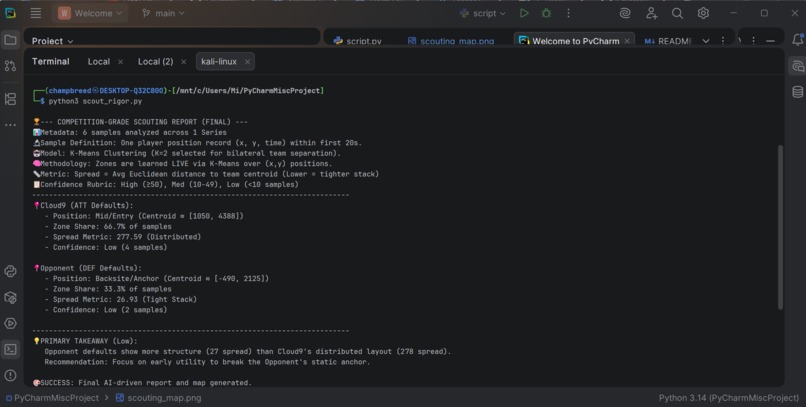
Task: Open Code With Me add-user icon
Action: coord(651,13)
